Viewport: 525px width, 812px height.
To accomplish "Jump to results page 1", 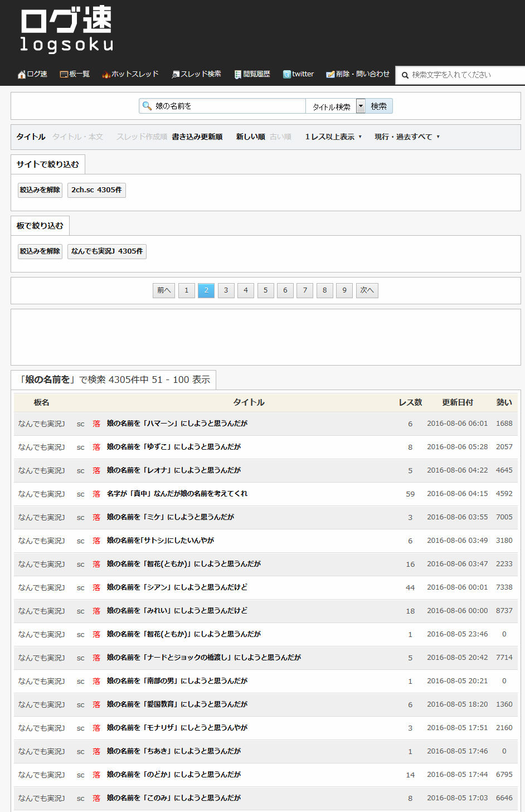I will pyautogui.click(x=186, y=290).
